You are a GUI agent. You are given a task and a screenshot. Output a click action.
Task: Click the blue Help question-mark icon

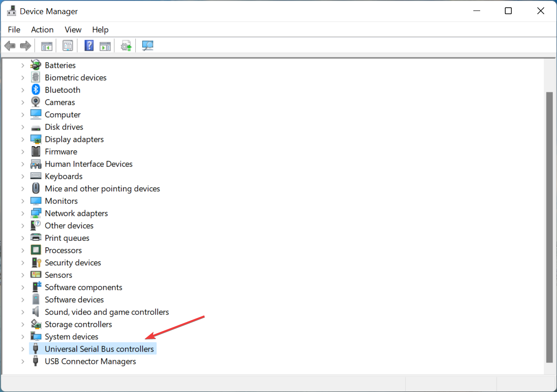89,46
